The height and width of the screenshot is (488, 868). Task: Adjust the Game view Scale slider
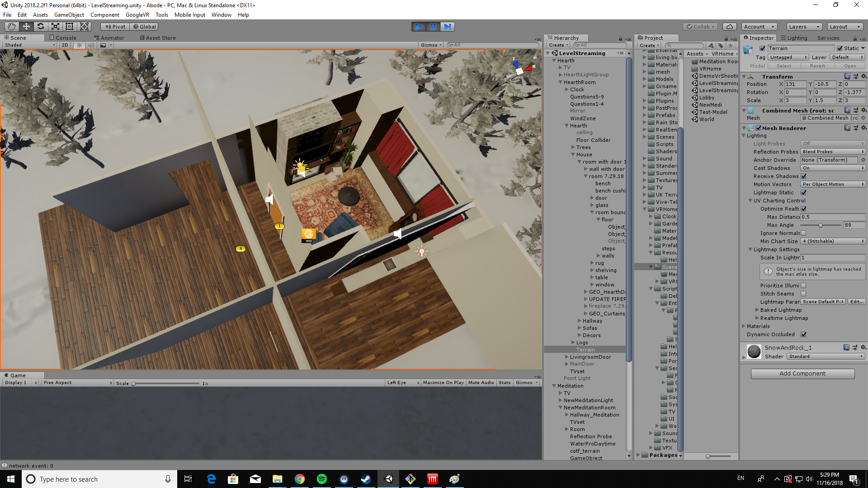166,383
